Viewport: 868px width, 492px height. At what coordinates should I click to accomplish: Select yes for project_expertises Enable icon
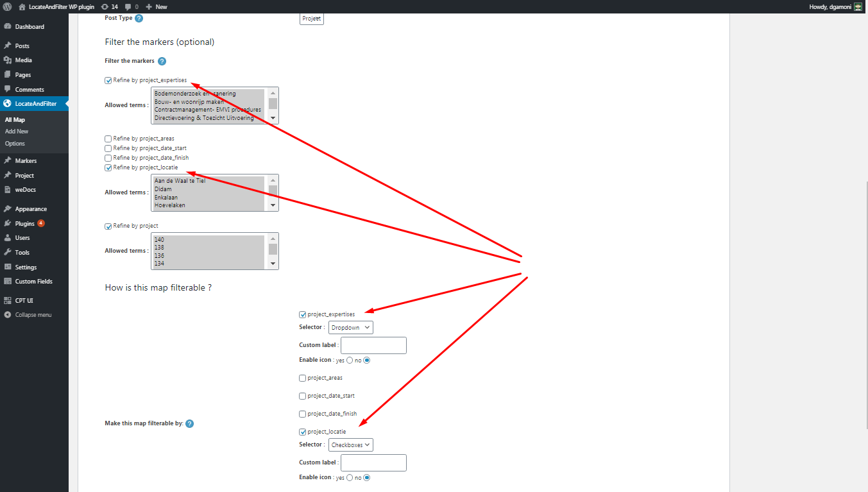tap(350, 361)
